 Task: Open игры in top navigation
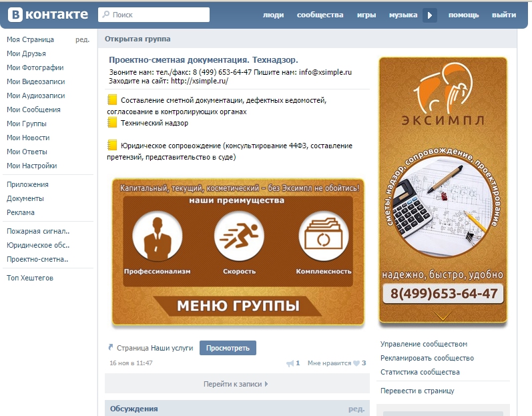[366, 15]
